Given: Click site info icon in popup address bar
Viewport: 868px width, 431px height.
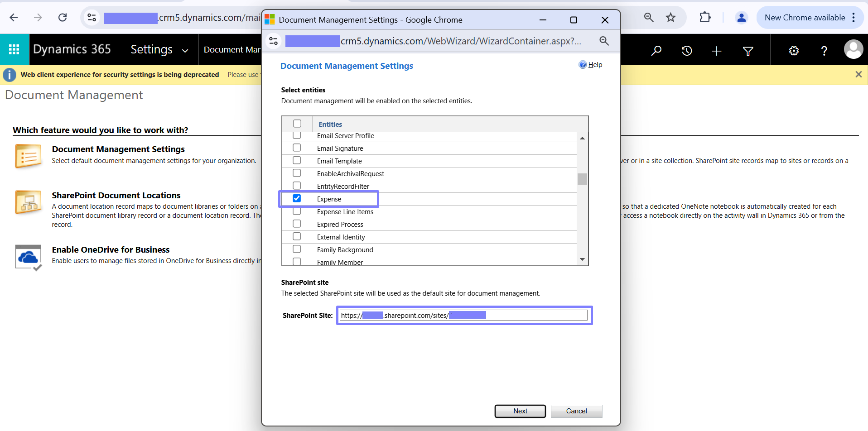Looking at the screenshot, I should point(274,41).
